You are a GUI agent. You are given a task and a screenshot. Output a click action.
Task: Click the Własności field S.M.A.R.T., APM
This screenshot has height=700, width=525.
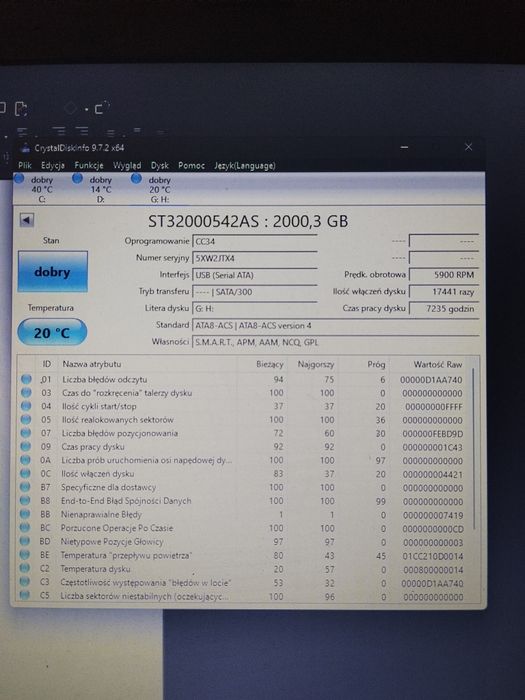click(x=335, y=342)
